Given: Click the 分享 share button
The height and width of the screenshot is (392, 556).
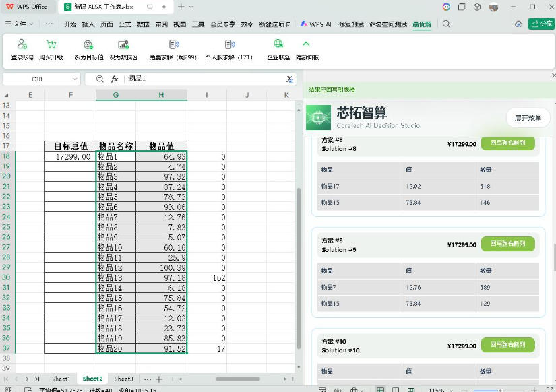Looking at the screenshot, I should (541, 24).
